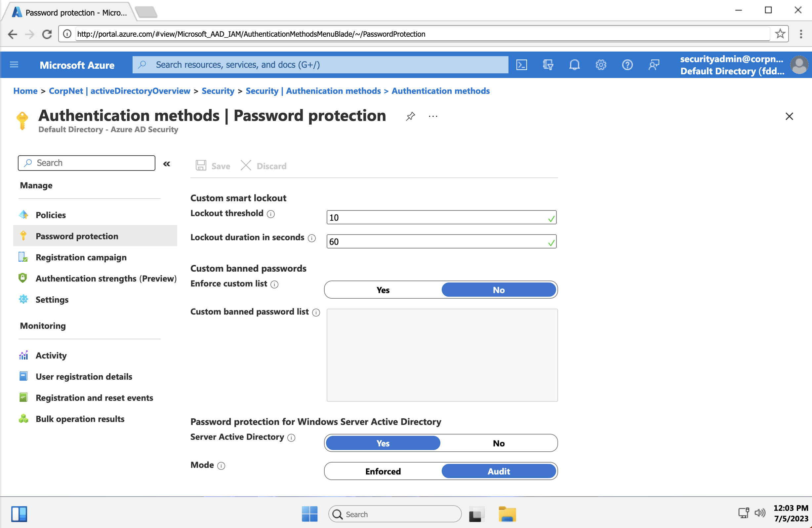Open File Explorer from the taskbar
This screenshot has height=528, width=812.
pyautogui.click(x=507, y=514)
